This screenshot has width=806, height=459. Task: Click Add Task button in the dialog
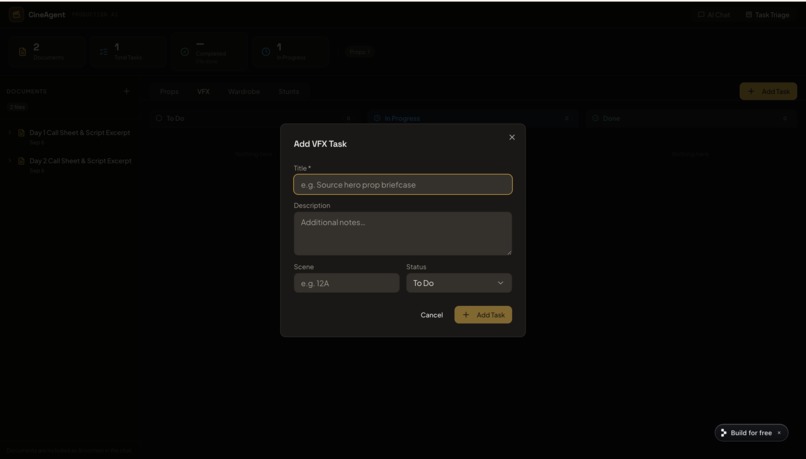coord(483,315)
